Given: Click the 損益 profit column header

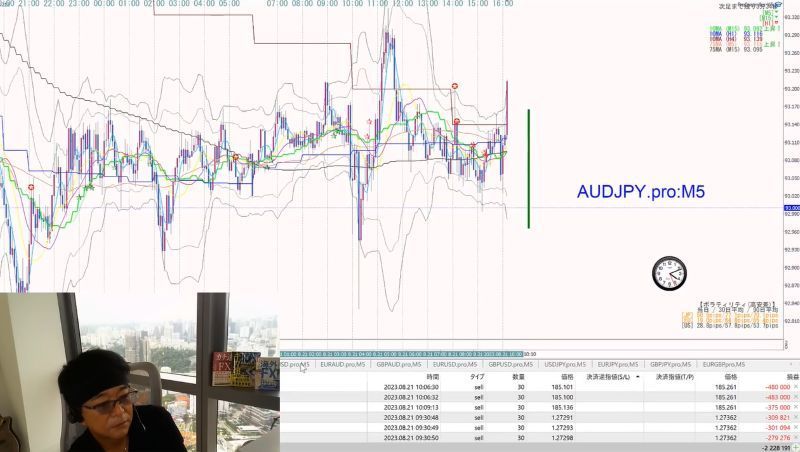Looking at the screenshot, I should pyautogui.click(x=792, y=377).
